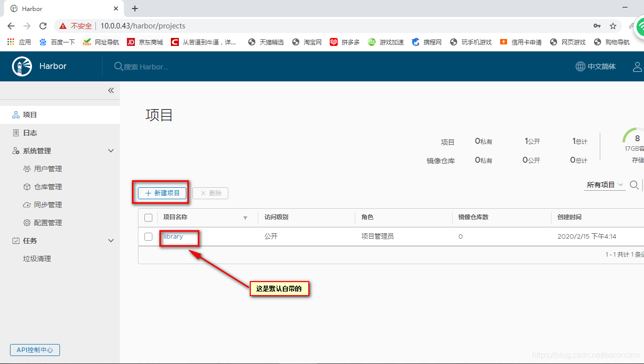Click the 配置管理 gear icon
Image resolution: width=644 pixels, height=364 pixels.
coord(27,223)
